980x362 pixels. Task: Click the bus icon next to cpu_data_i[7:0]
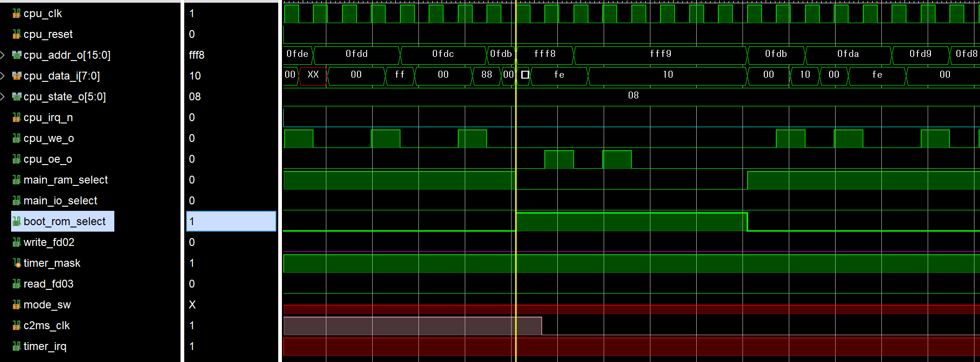click(x=17, y=76)
